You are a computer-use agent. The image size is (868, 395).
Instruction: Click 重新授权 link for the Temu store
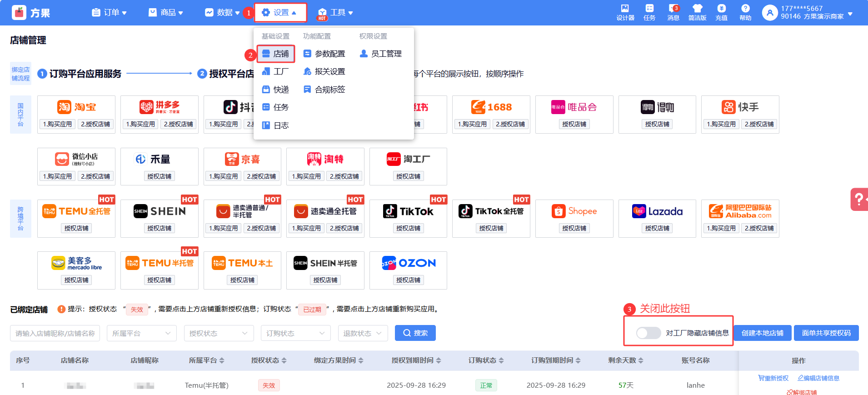[x=773, y=378]
